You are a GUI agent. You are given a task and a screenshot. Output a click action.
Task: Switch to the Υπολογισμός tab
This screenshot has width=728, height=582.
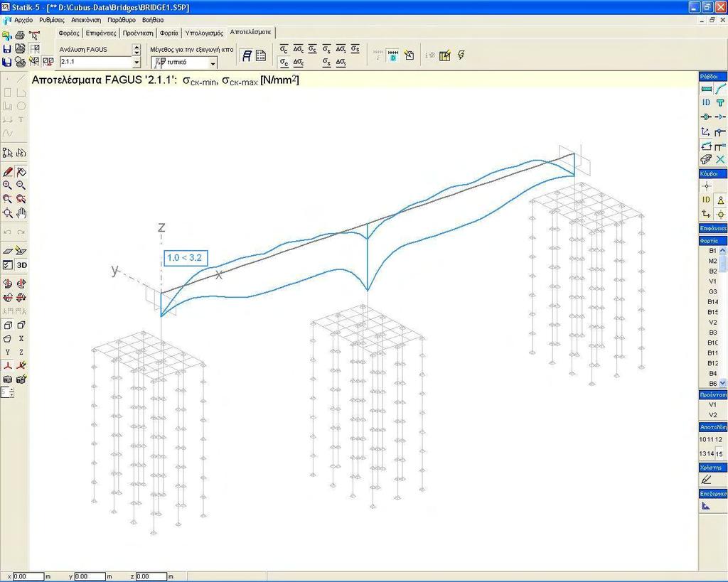[x=204, y=33]
